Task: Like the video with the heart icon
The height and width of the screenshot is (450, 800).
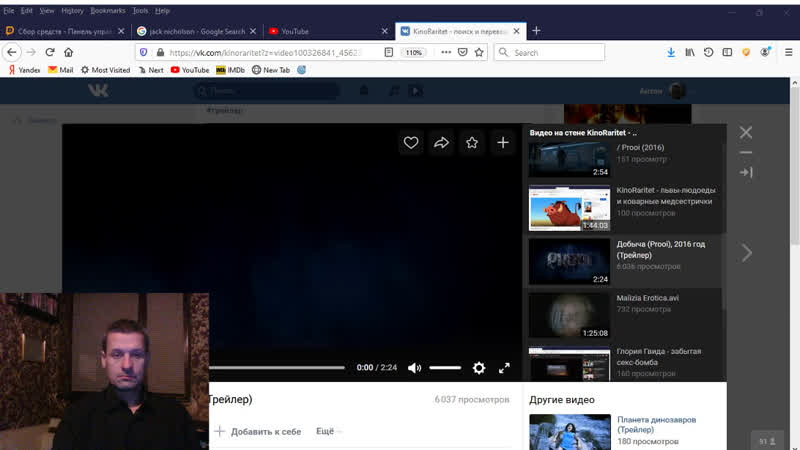Action: (x=411, y=143)
